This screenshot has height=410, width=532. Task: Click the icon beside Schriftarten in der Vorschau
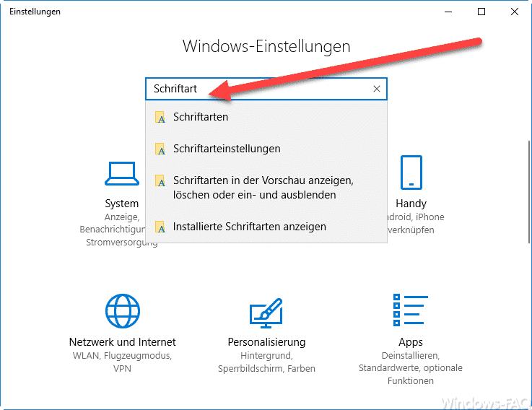click(160, 180)
